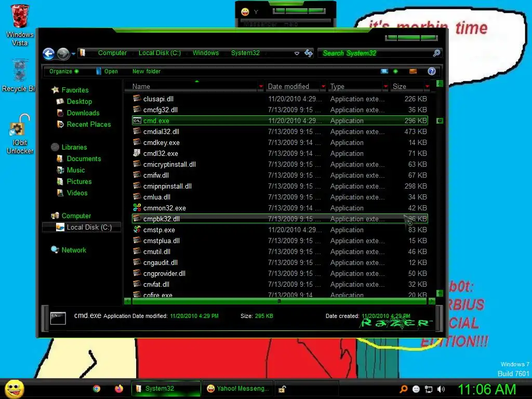Open the Date modified column filter dropdown
The height and width of the screenshot is (399, 532).
pyautogui.click(x=323, y=87)
